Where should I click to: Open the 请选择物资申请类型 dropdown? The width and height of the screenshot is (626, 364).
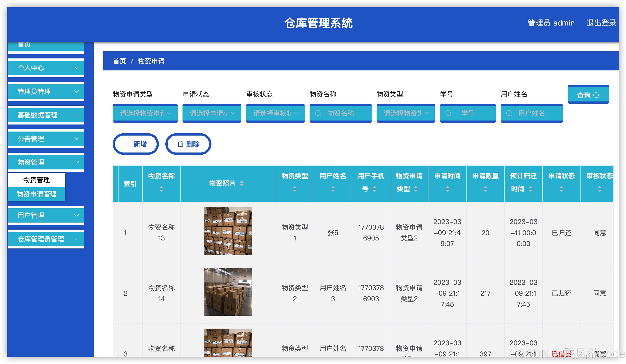145,113
